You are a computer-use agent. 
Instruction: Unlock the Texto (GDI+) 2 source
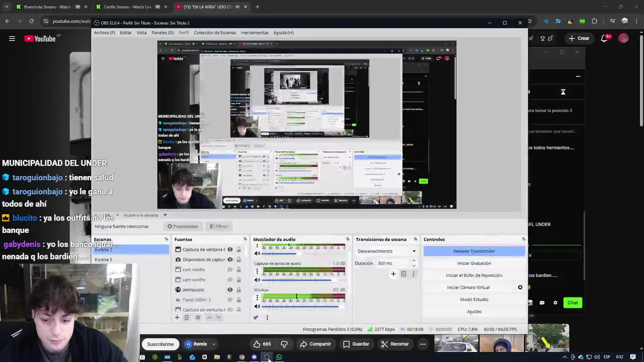238,300
